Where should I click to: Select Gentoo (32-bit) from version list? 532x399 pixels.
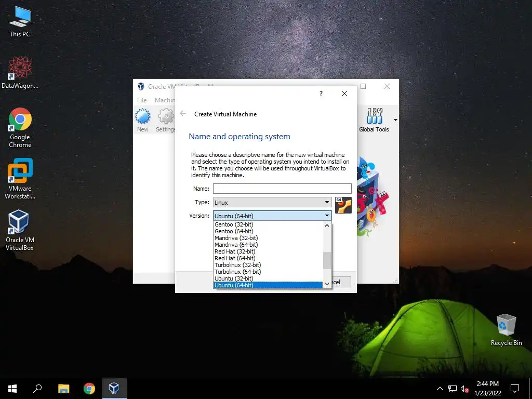tap(268, 224)
